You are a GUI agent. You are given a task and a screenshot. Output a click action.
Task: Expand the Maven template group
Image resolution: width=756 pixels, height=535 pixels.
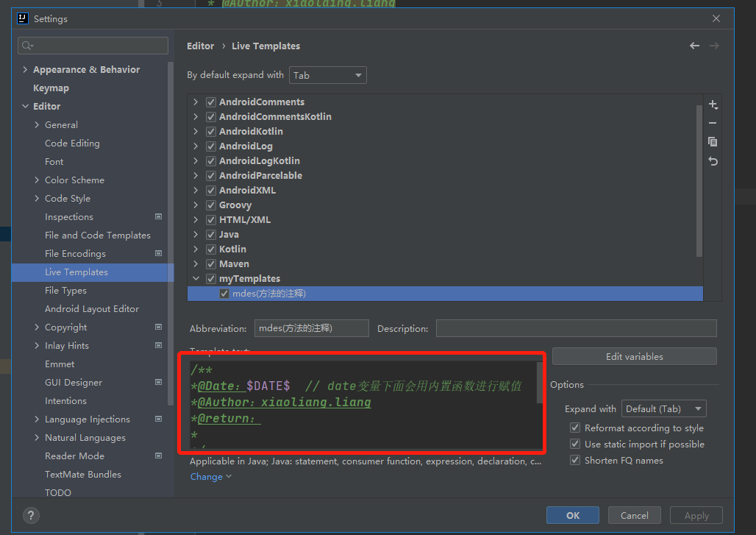pyautogui.click(x=196, y=264)
